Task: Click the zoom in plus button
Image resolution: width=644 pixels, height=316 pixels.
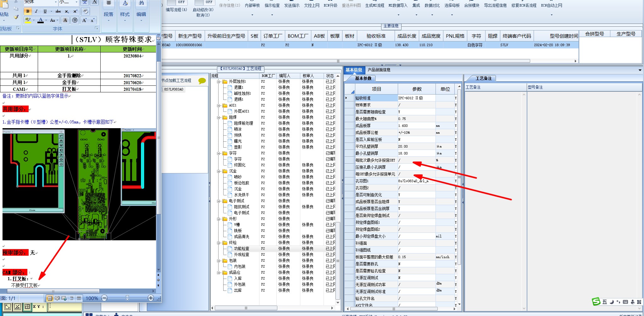Action: (x=151, y=298)
